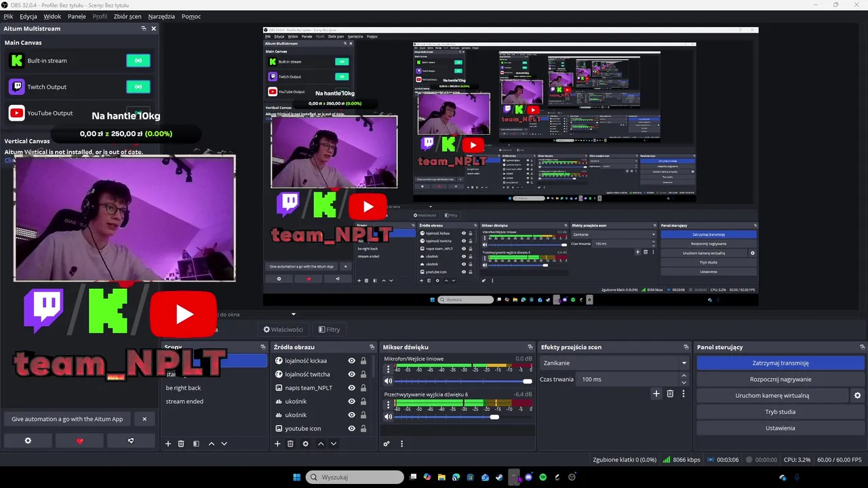868x488 pixels.
Task: Open Mikser dźwięku footer options dots
Action: click(401, 444)
